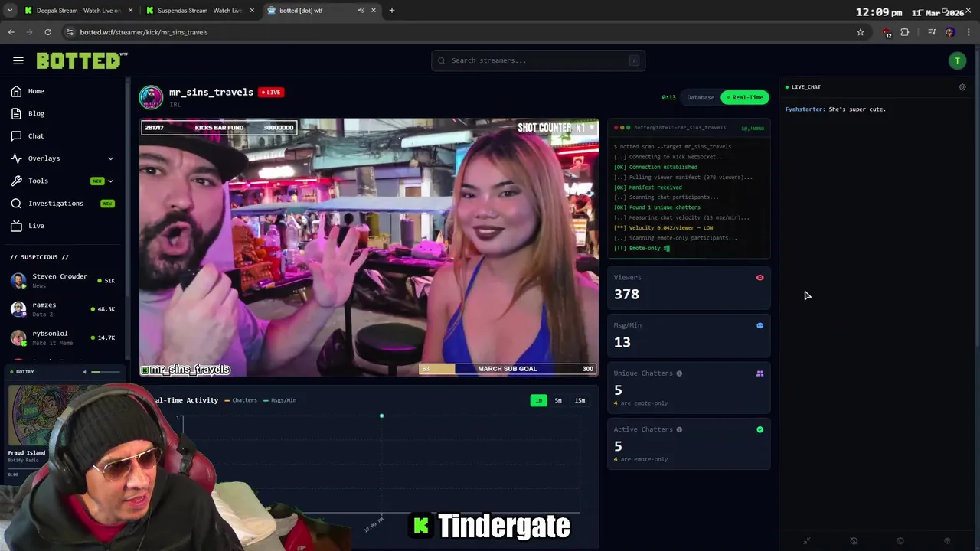Image resolution: width=980 pixels, height=551 pixels.
Task: Toggle the Msgs/Min chart legend
Action: click(x=279, y=400)
